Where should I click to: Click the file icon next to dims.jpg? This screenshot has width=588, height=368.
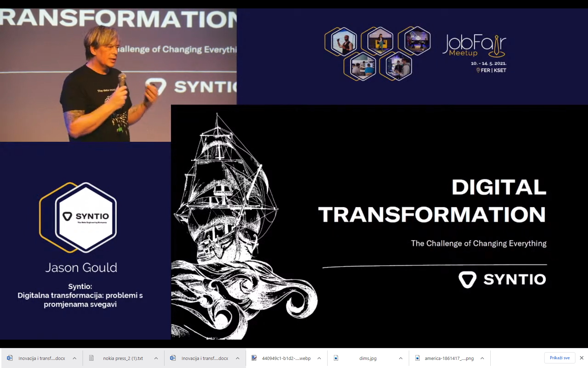click(336, 358)
